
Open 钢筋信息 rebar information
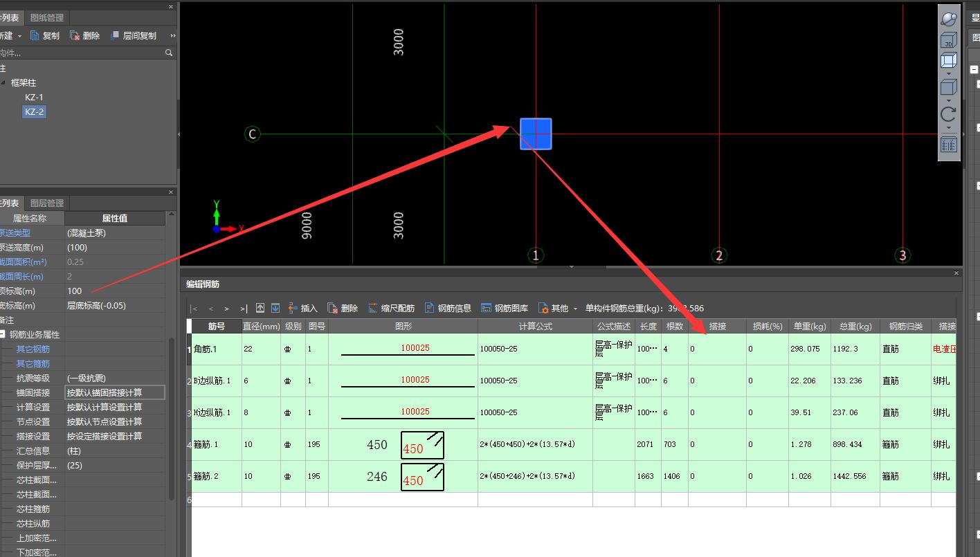pos(448,309)
